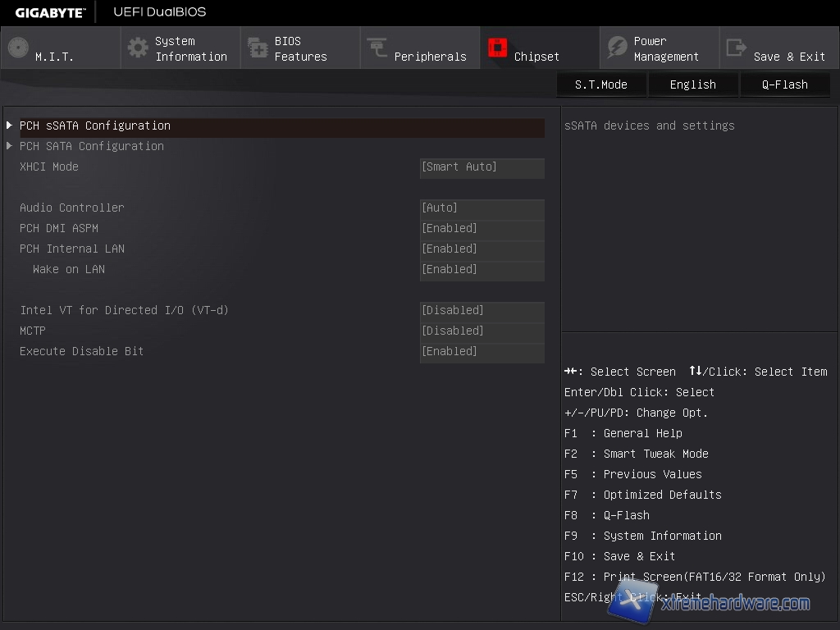
Task: Select the English language button
Action: click(692, 84)
